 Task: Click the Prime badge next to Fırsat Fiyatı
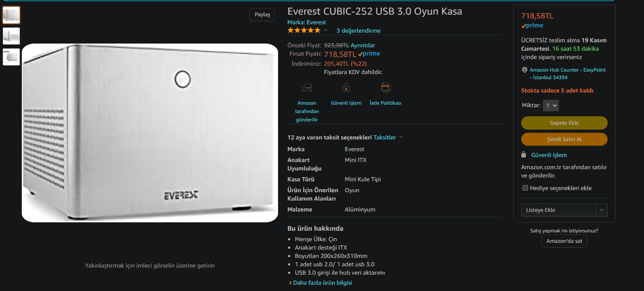pos(369,54)
